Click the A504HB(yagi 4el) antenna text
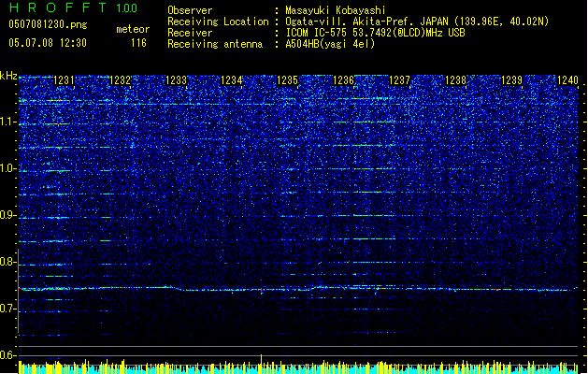This screenshot has height=374, width=588. pos(330,44)
